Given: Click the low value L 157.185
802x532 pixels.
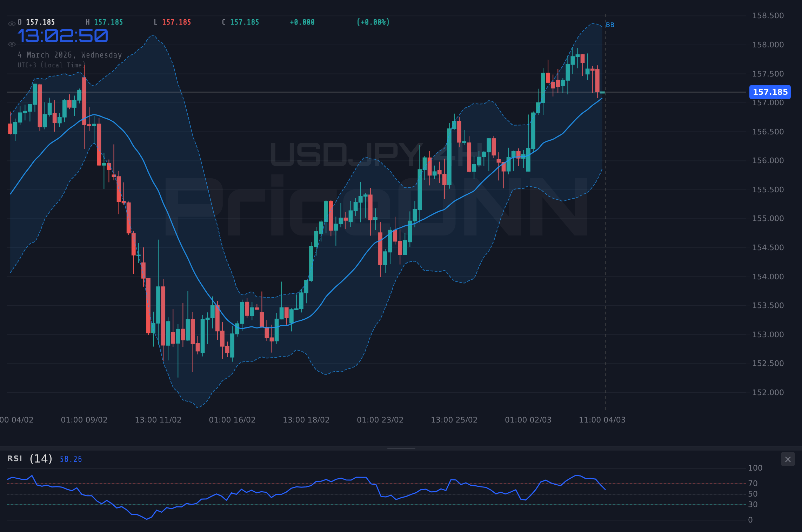Looking at the screenshot, I should (173, 22).
